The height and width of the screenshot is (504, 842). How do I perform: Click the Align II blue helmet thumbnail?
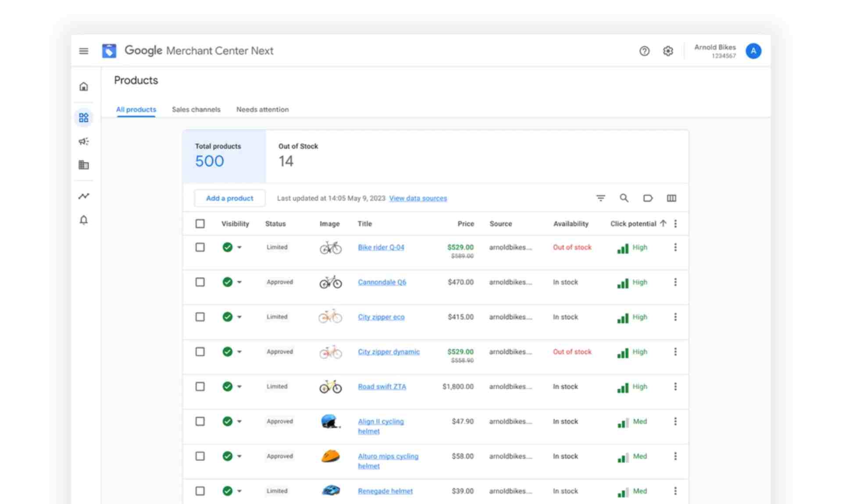(330, 421)
